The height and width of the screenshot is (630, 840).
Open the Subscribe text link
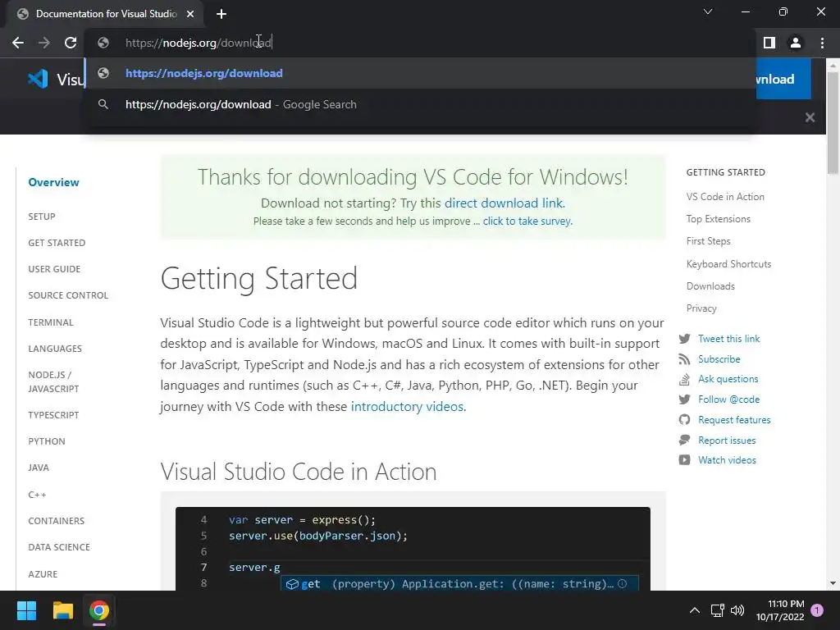tap(719, 359)
